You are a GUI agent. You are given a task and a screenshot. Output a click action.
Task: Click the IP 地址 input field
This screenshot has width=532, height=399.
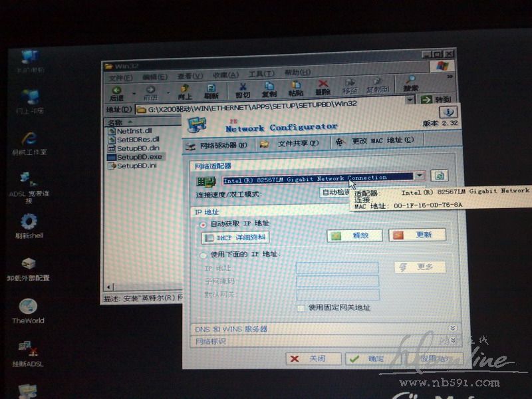pyautogui.click(x=337, y=267)
